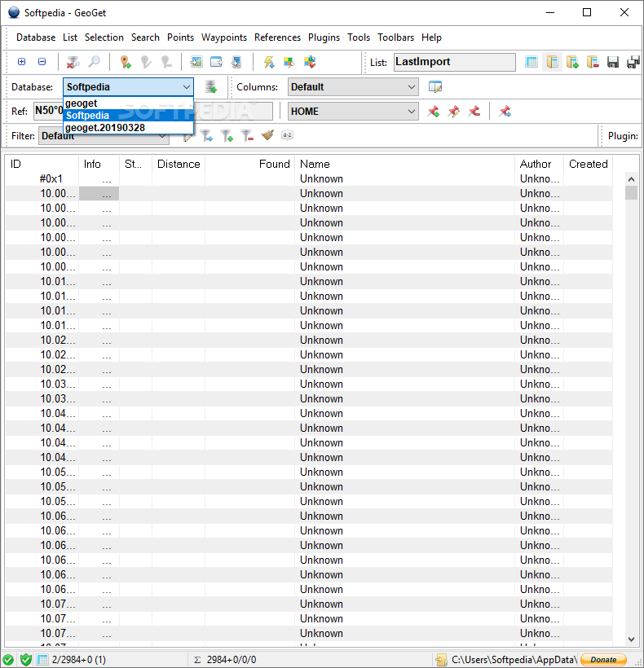Viewport: 644px width, 668px height.
Task: Click the add reference pushpin with green plus
Action: click(x=434, y=112)
